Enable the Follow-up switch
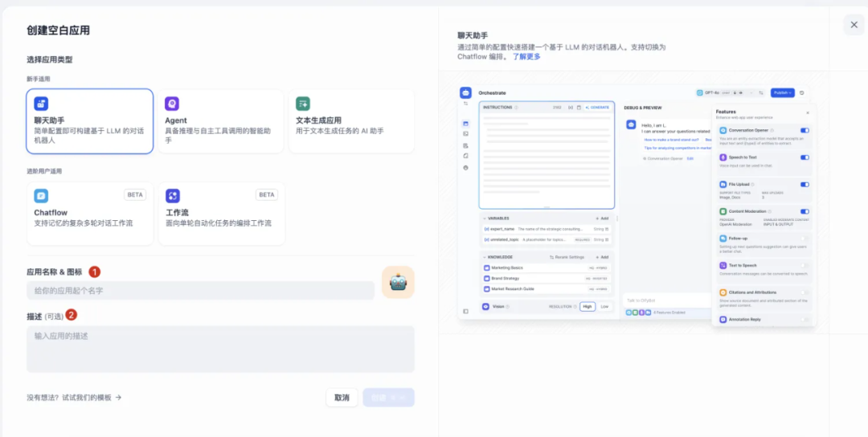Screen dimensions: 868x437 (x=805, y=239)
